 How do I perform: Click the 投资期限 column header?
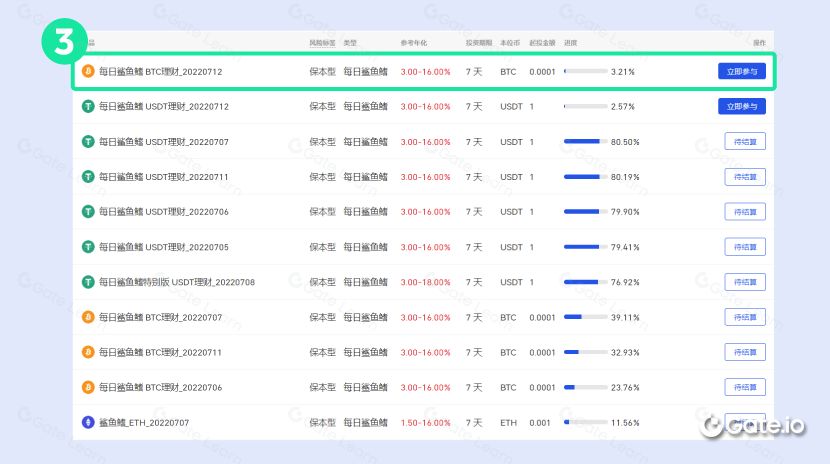click(477, 43)
